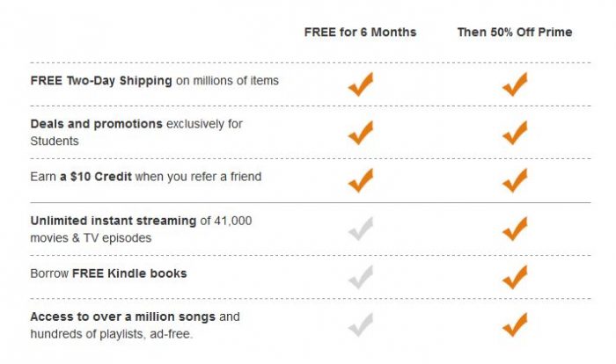
Task: Click Two-Day Shipping checkmark under 50% Off Prime
Action: pos(514,85)
